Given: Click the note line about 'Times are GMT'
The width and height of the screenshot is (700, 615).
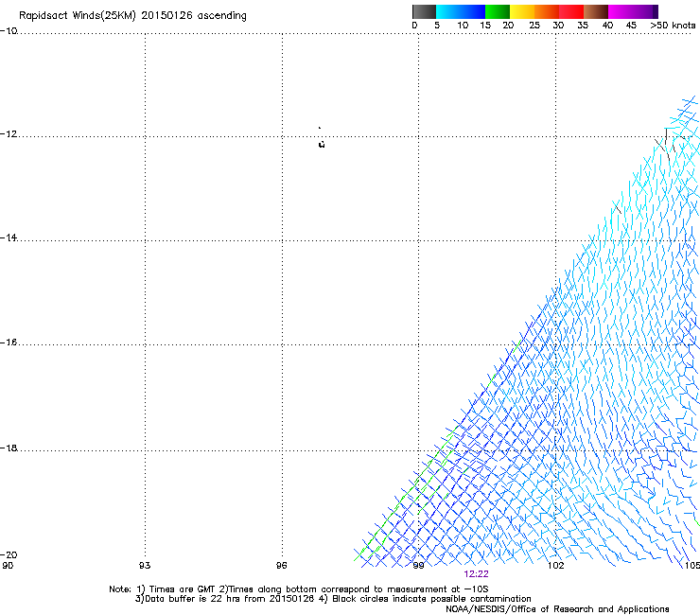Looking at the screenshot, I should (299, 589).
